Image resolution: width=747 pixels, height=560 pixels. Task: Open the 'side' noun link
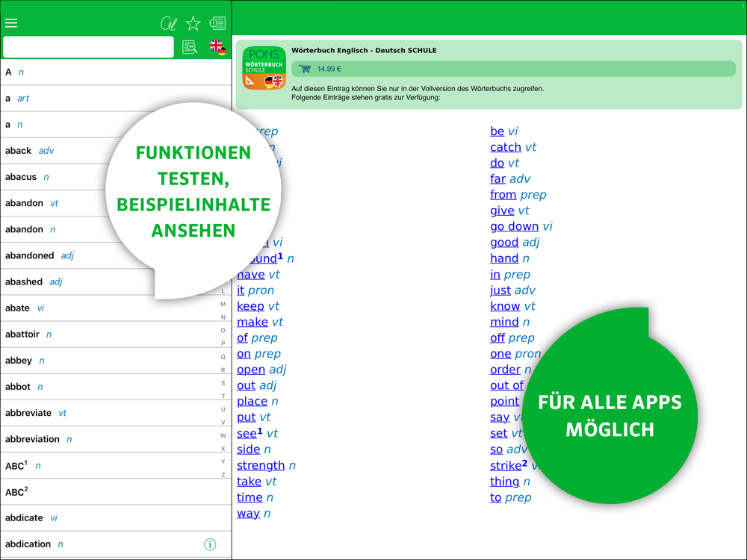[x=248, y=449]
